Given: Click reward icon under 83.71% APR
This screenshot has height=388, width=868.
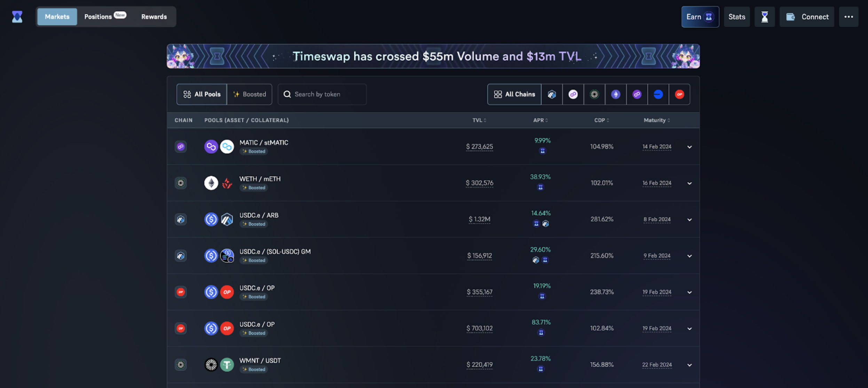Looking at the screenshot, I should point(541,333).
